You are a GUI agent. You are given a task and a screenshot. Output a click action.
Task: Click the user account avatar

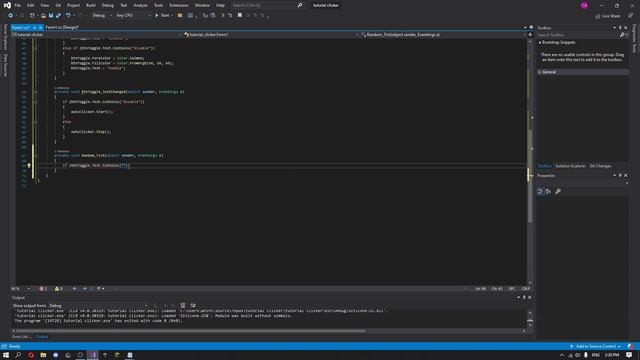point(584,5)
